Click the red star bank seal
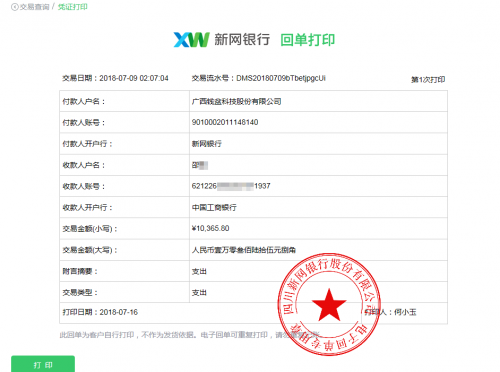This screenshot has height=372, width=500. pos(329,304)
